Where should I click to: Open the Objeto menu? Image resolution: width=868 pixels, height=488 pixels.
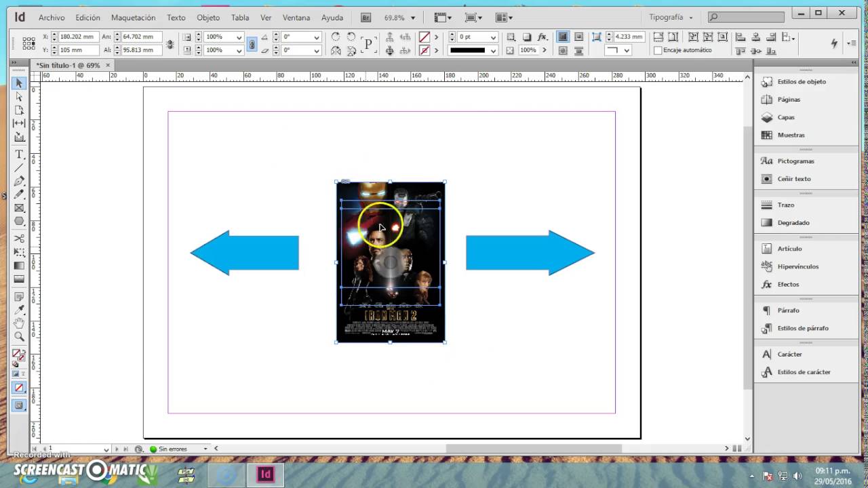[208, 18]
